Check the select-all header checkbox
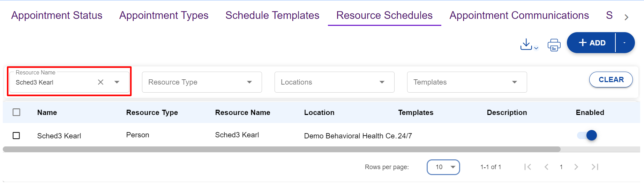This screenshot has width=644, height=188. [16, 112]
